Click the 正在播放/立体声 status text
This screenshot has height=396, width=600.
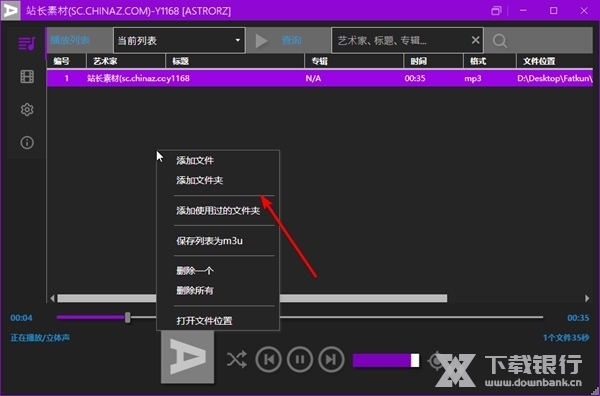40,337
